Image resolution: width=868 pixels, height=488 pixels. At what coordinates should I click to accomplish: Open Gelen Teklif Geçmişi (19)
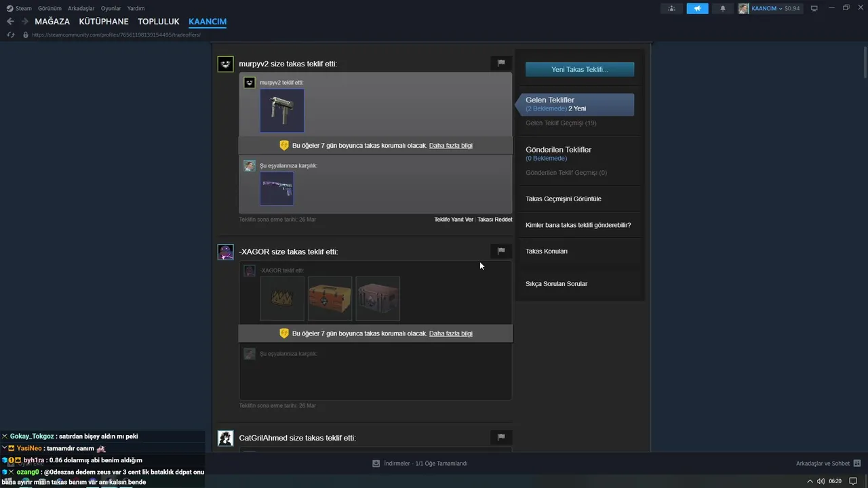(x=561, y=123)
